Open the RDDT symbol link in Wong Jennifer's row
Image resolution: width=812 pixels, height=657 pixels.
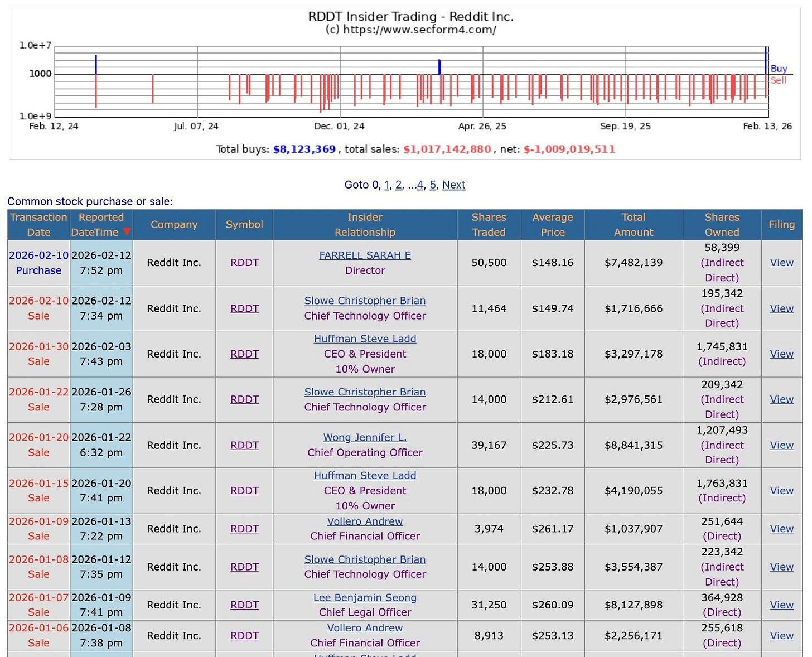(244, 445)
